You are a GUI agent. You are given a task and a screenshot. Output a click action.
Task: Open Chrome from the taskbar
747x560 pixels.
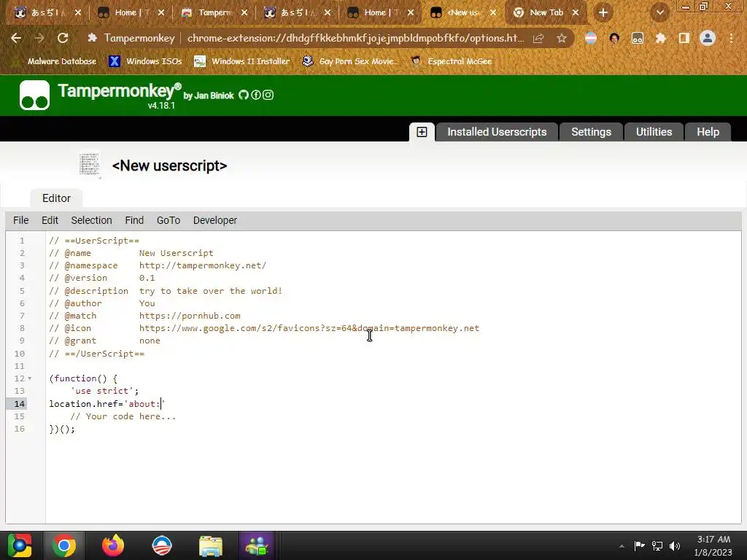coord(64,545)
